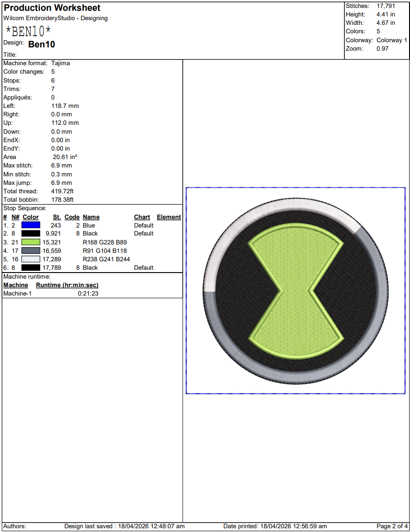
Task: Click the slate gray swatch in row 4
Action: [30, 251]
